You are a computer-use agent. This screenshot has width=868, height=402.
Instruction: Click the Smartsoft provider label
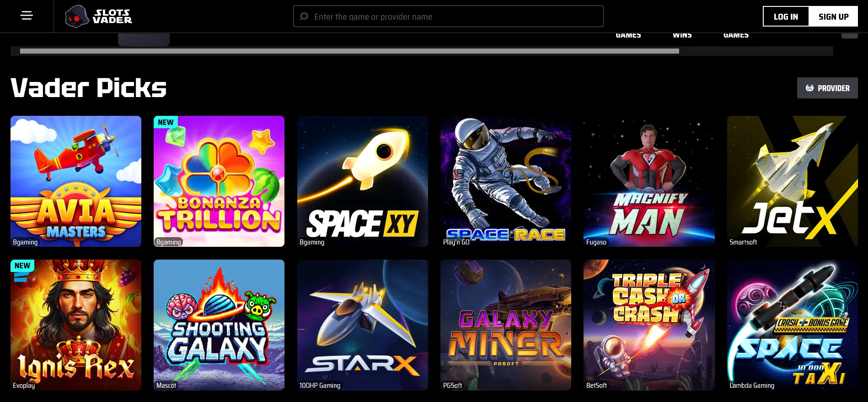tap(743, 242)
